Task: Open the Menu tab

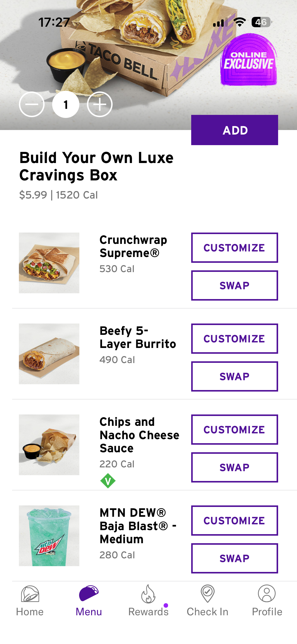Action: click(89, 594)
